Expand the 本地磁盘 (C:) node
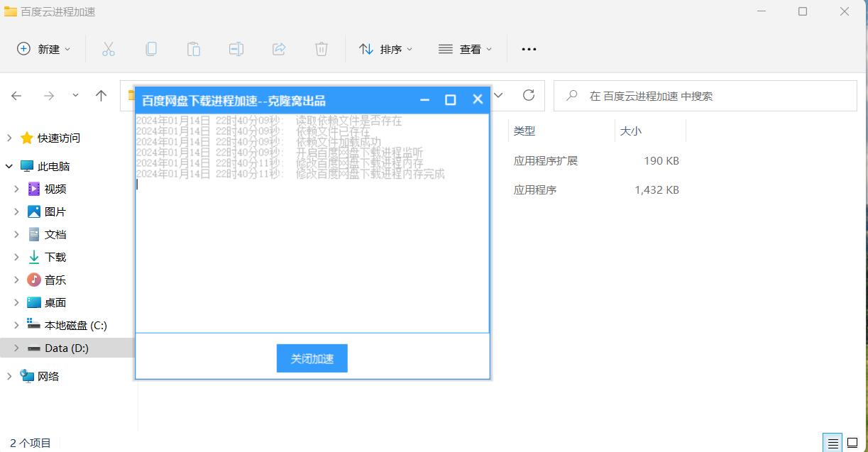The image size is (868, 452). (x=16, y=325)
